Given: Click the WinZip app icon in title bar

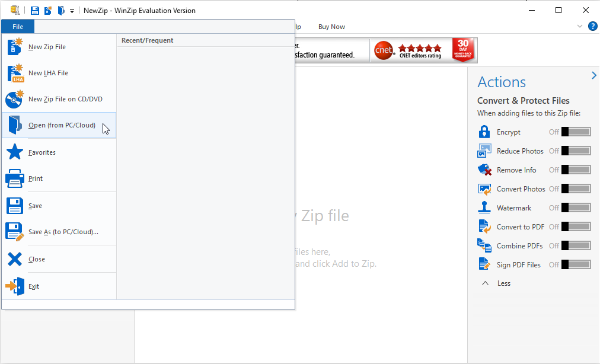Looking at the screenshot, I should click(x=15, y=10).
